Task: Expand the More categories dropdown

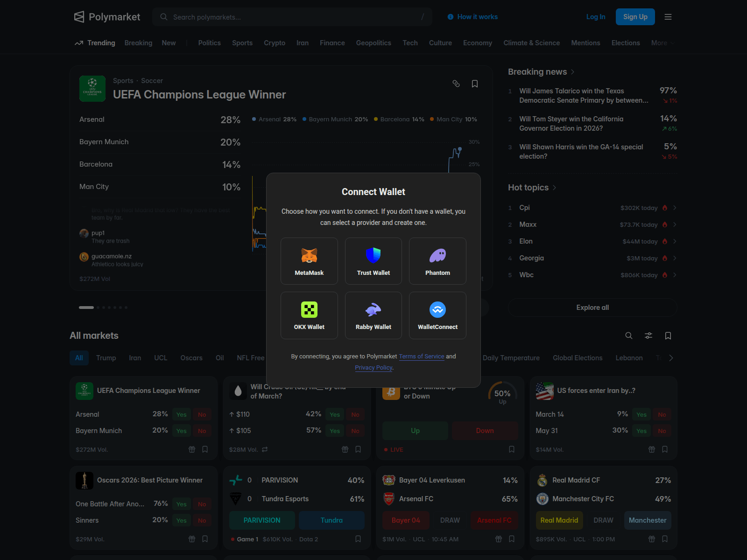Action: pyautogui.click(x=662, y=43)
